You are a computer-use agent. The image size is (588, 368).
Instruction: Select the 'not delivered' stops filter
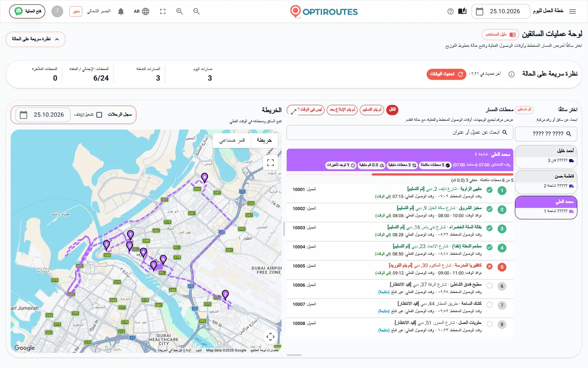coord(372,110)
